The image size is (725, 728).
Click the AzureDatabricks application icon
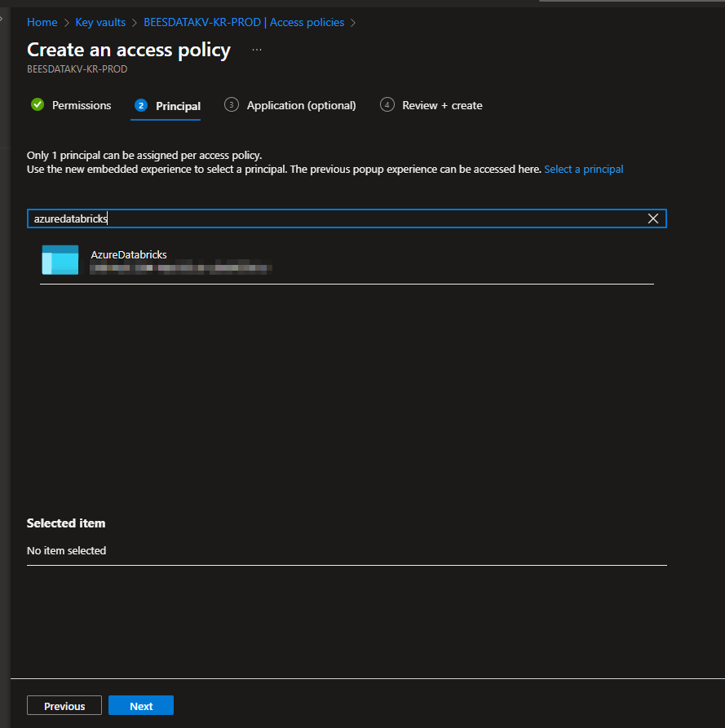click(x=60, y=260)
